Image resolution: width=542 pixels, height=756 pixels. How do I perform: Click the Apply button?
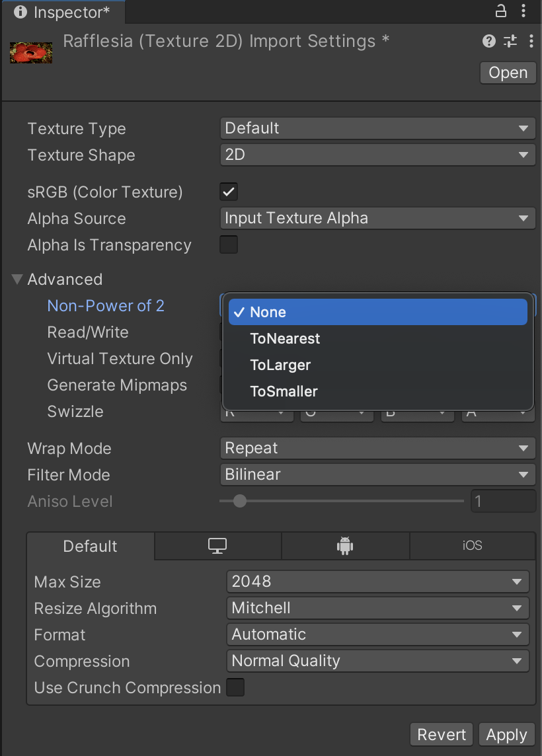(506, 734)
